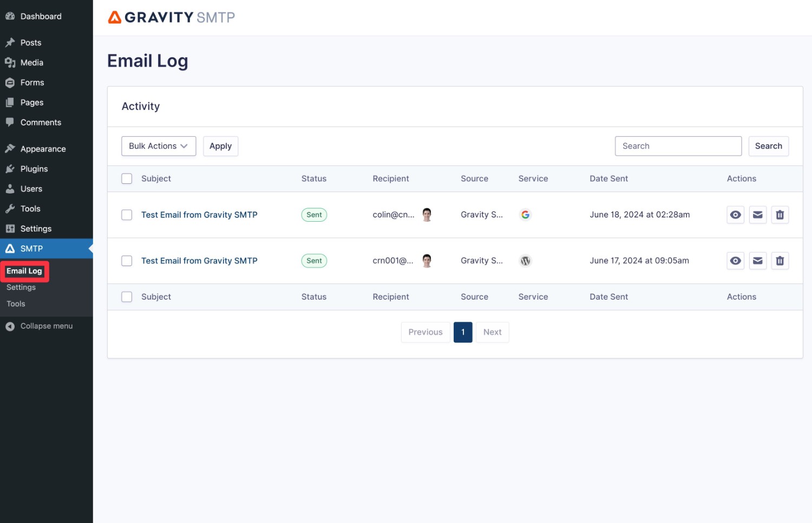
Task: Click the Plugins plug icon
Action: coord(10,169)
